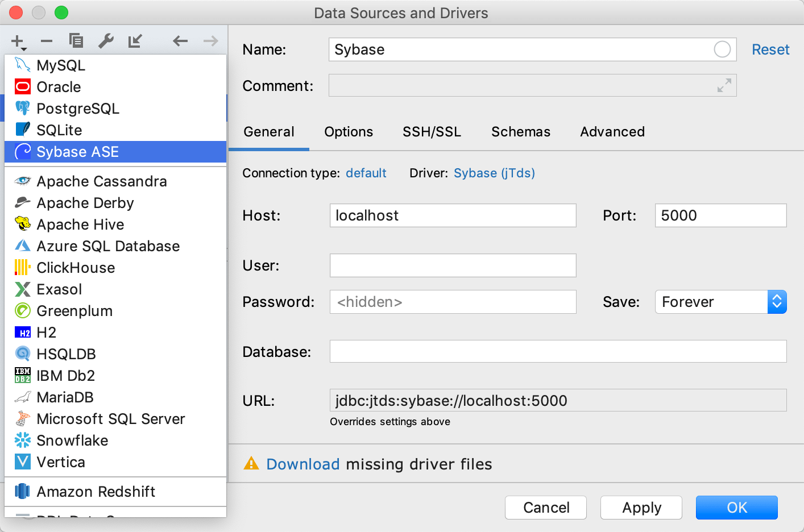Click the Apply button
This screenshot has height=532, width=804.
coord(641,508)
